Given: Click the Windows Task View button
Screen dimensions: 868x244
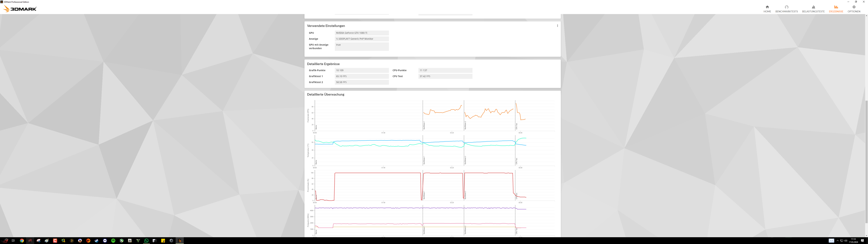Looking at the screenshot, I should pos(13,241).
